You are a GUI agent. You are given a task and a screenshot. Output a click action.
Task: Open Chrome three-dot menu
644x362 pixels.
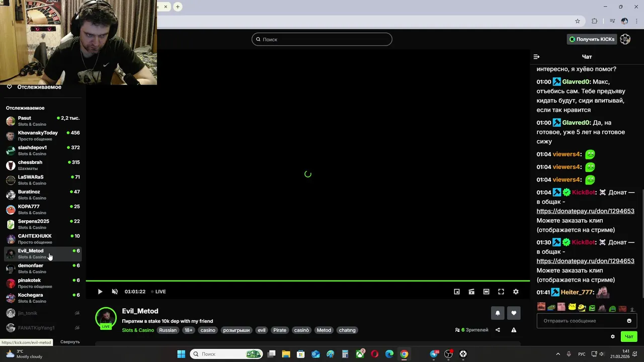pyautogui.click(x=637, y=21)
